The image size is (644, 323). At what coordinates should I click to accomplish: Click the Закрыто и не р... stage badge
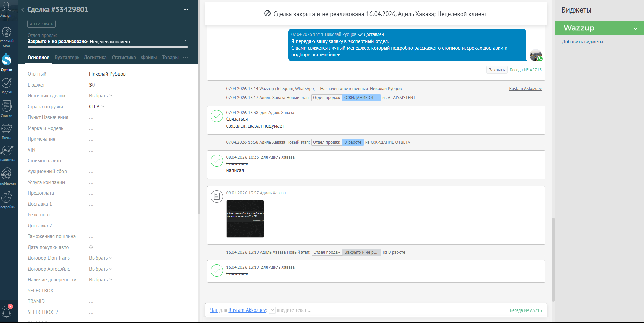pos(362,252)
